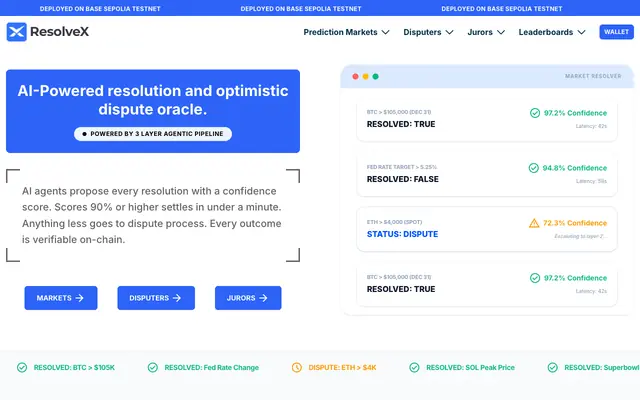
Task: Expand the Prediction Markets chevron
Action: pyautogui.click(x=385, y=32)
